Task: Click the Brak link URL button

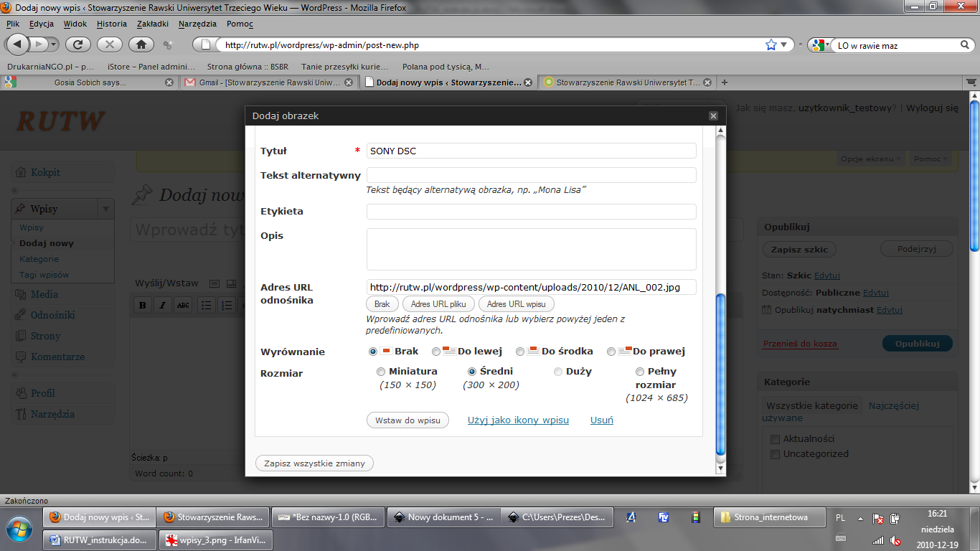Action: pos(382,304)
